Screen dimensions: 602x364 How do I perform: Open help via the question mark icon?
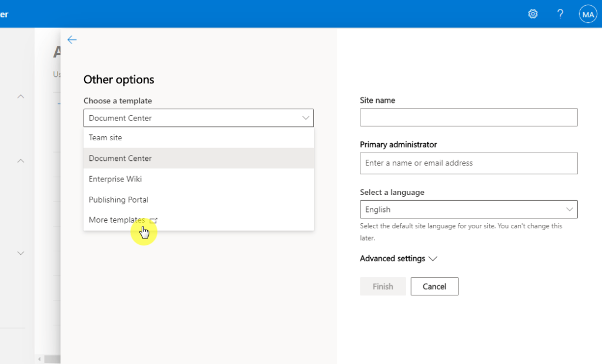[560, 14]
